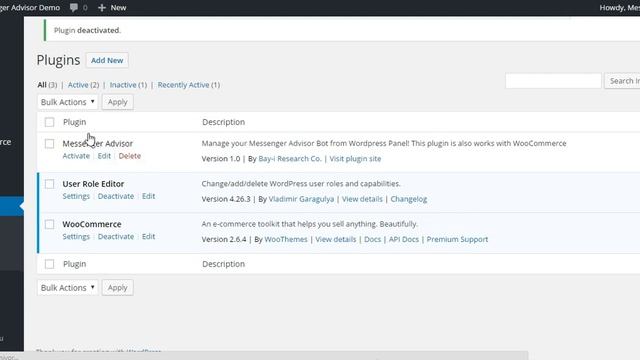Image resolution: width=640 pixels, height=360 pixels.
Task: Deactivate the WooCommerce plugin
Action: click(116, 237)
